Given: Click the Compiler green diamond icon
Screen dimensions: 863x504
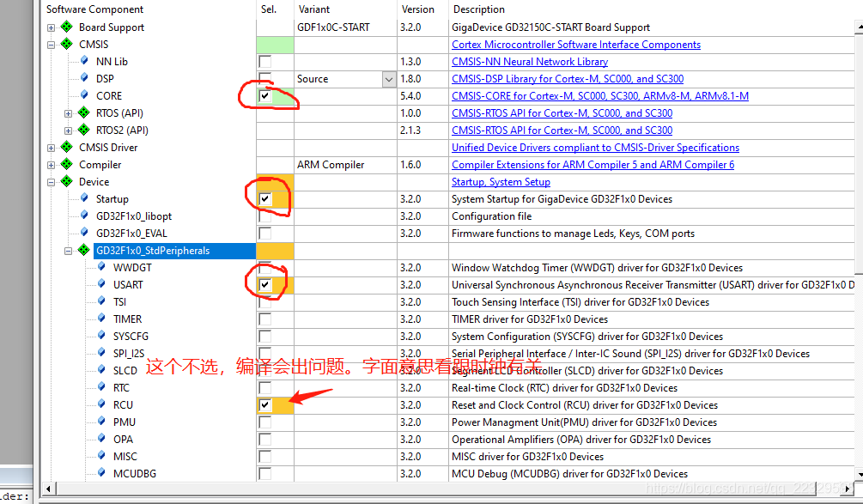Looking at the screenshot, I should tap(67, 163).
